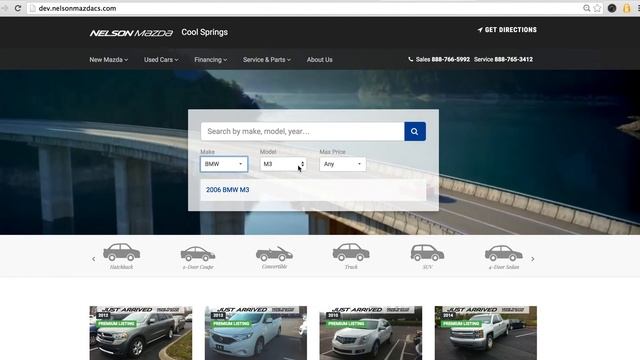Click the dark round extension icon
Image resolution: width=640 pixels, height=360 pixels.
[x=612, y=8]
